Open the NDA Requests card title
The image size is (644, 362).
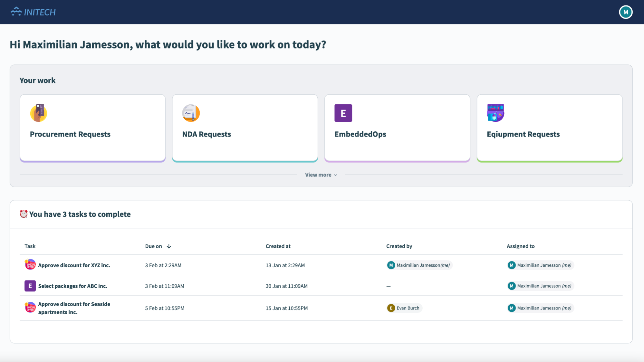(207, 134)
